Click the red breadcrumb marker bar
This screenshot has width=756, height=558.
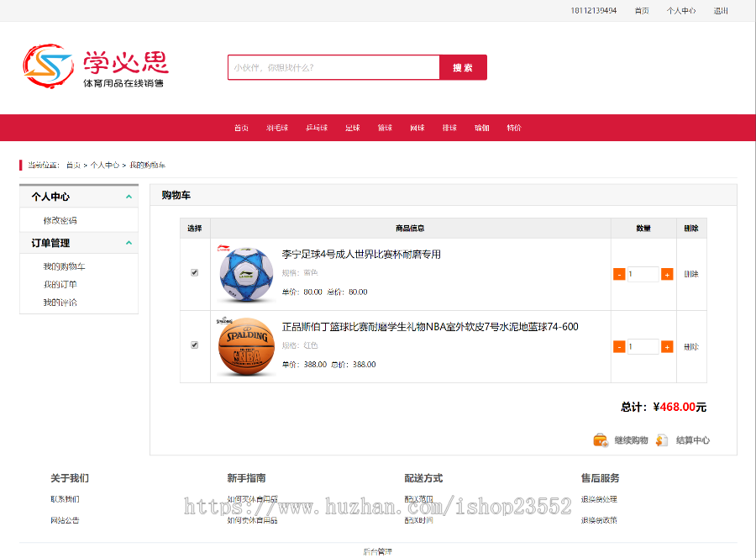(23, 164)
